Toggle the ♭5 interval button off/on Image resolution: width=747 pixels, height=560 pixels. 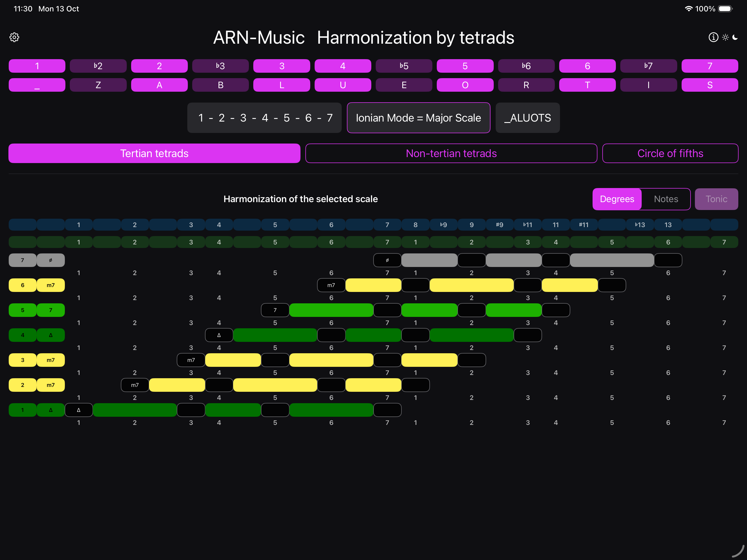tap(404, 66)
